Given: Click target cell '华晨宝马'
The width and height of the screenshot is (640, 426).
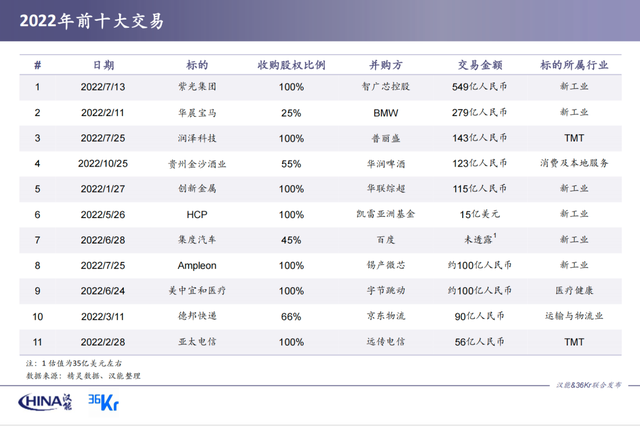Looking at the screenshot, I should (197, 113).
